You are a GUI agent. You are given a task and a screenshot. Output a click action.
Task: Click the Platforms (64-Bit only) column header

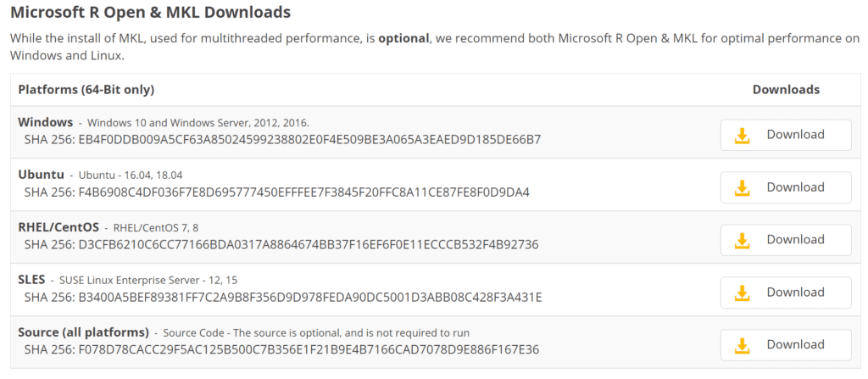tap(86, 90)
